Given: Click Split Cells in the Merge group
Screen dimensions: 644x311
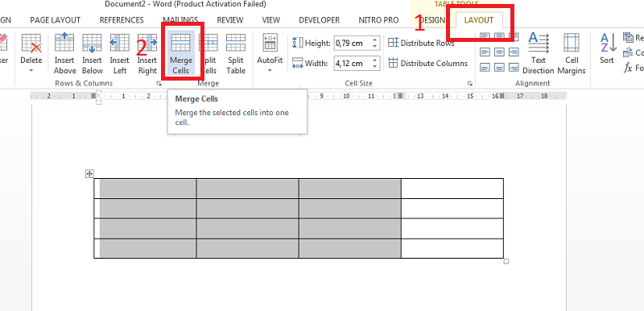Looking at the screenshot, I should (x=208, y=54).
